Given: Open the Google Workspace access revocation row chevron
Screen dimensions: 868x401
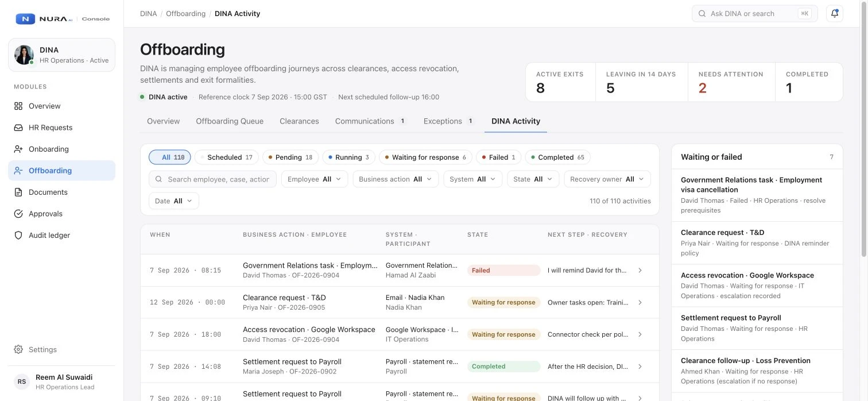Looking at the screenshot, I should click(640, 334).
